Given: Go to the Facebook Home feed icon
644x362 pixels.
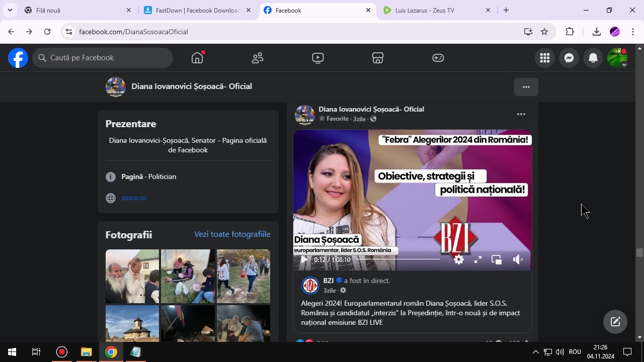Looking at the screenshot, I should click(x=197, y=58).
